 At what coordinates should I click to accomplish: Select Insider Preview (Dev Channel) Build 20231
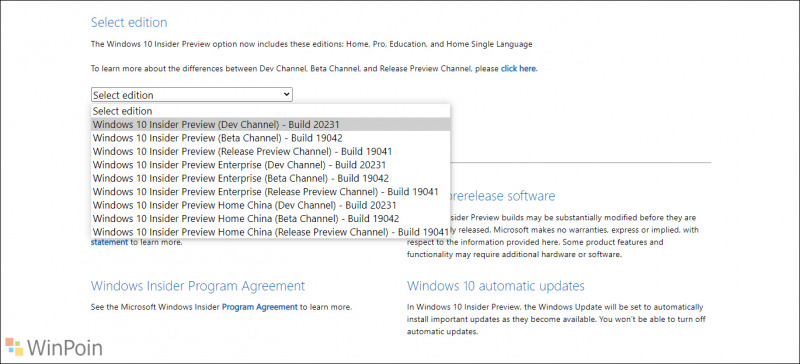pyautogui.click(x=270, y=125)
